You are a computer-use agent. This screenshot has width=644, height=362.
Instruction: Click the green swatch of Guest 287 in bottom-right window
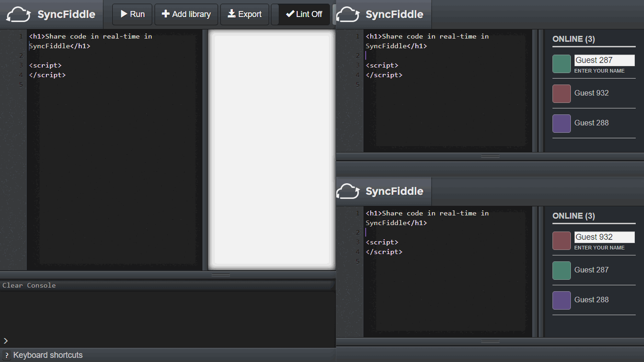click(562, 271)
